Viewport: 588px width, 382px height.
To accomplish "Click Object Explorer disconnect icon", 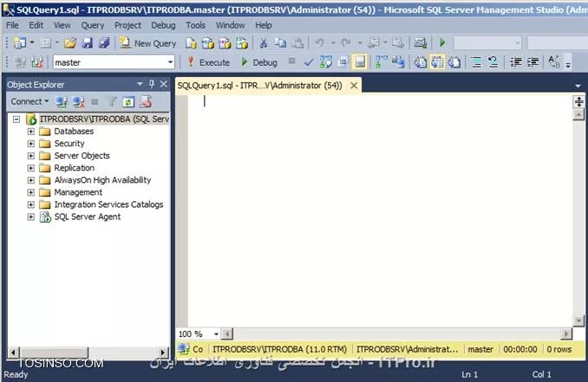I will pos(78,102).
